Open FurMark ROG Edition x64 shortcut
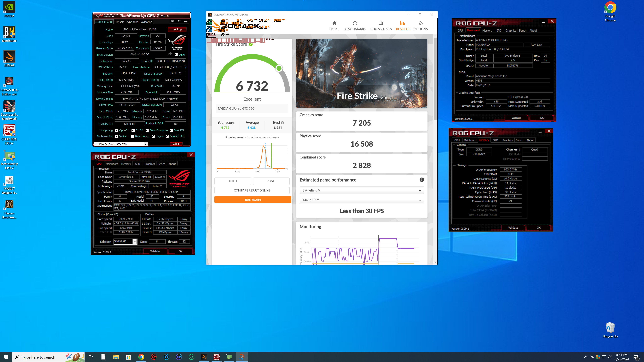 pyautogui.click(x=9, y=86)
